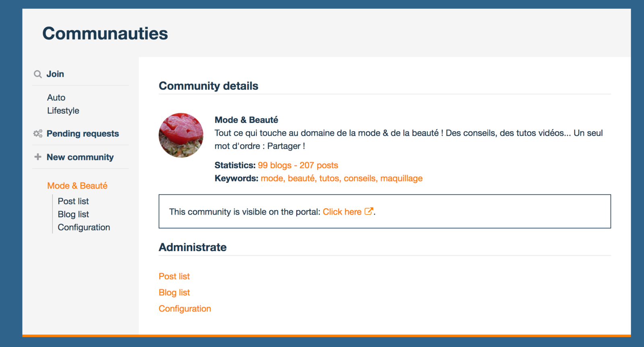
Task: Open Pending requests in sidebar
Action: 83,134
